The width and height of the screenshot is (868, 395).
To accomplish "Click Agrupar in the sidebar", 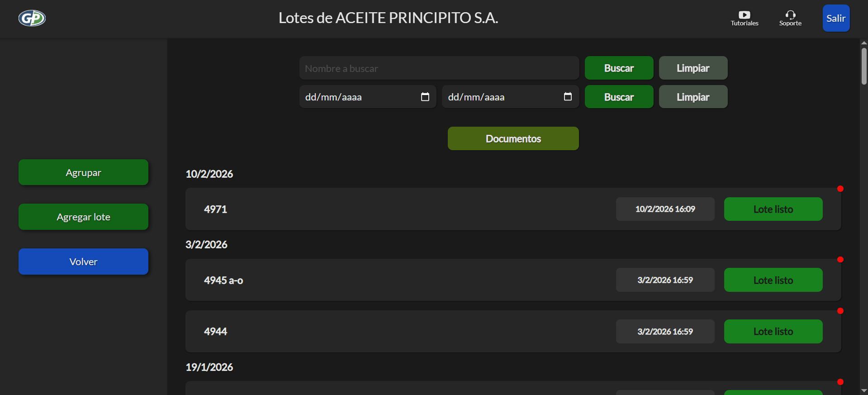I will (x=83, y=172).
